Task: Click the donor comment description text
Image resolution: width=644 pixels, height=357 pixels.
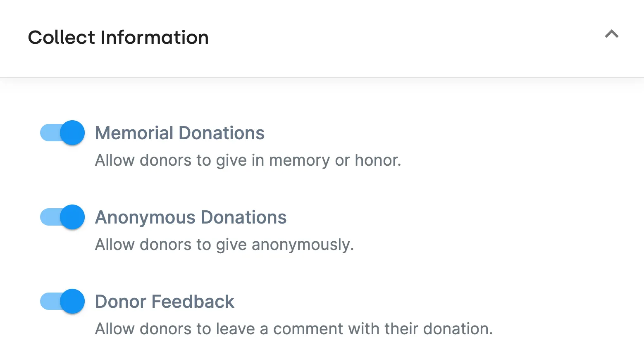Action: 294,328
